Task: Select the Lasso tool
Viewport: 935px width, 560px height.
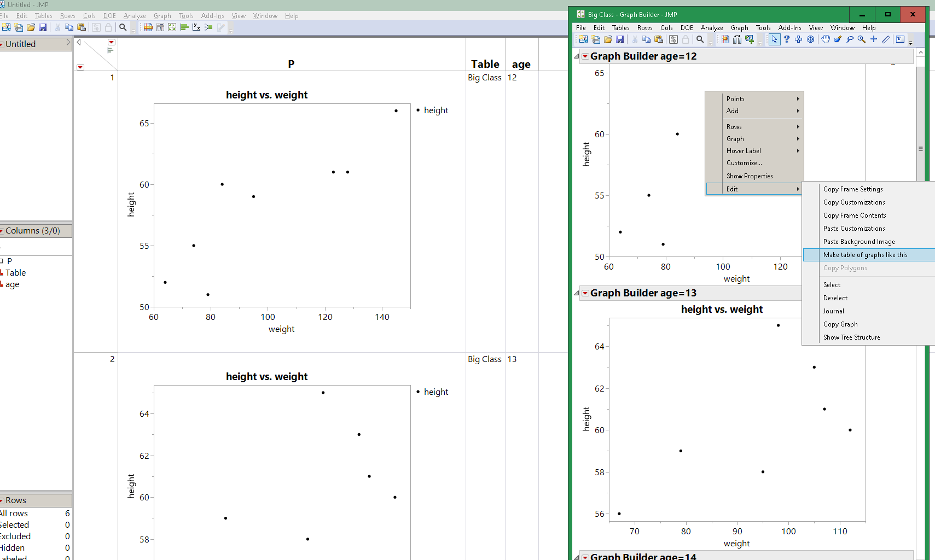Action: click(850, 39)
